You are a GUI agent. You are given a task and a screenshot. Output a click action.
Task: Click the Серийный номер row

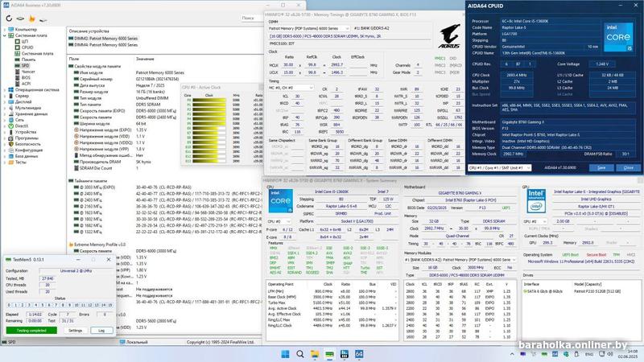[x=164, y=79]
